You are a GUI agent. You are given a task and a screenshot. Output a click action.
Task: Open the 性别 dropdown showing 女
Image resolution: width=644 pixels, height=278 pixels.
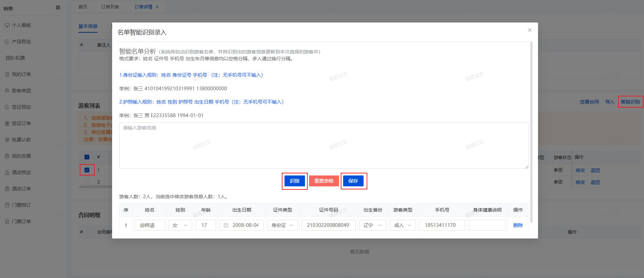[x=180, y=225]
